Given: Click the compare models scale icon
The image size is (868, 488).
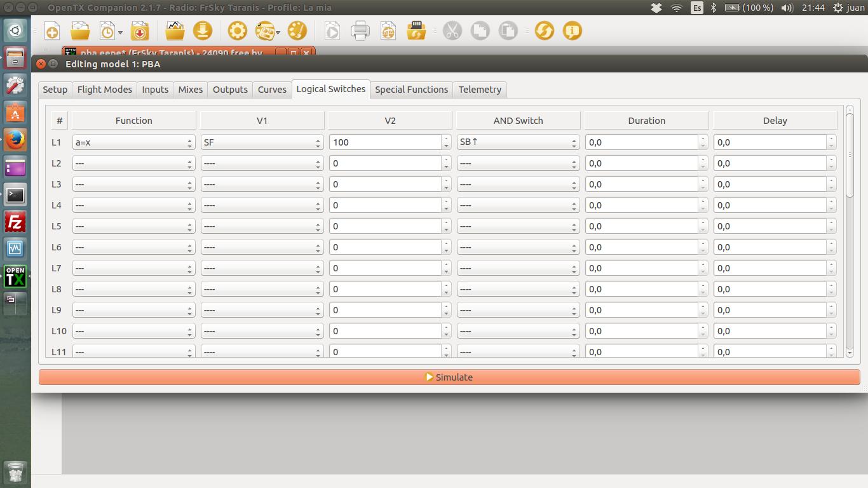Looking at the screenshot, I should coord(388,31).
